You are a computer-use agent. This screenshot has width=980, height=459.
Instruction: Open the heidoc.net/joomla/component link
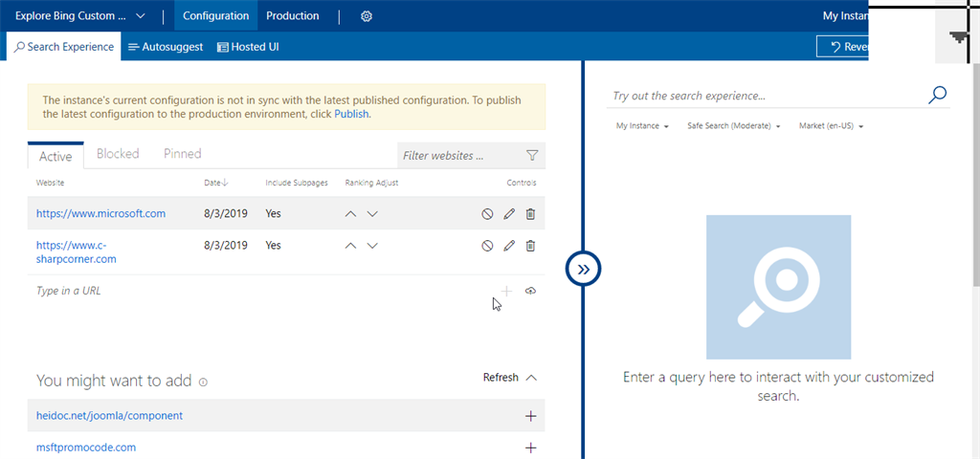click(109, 416)
